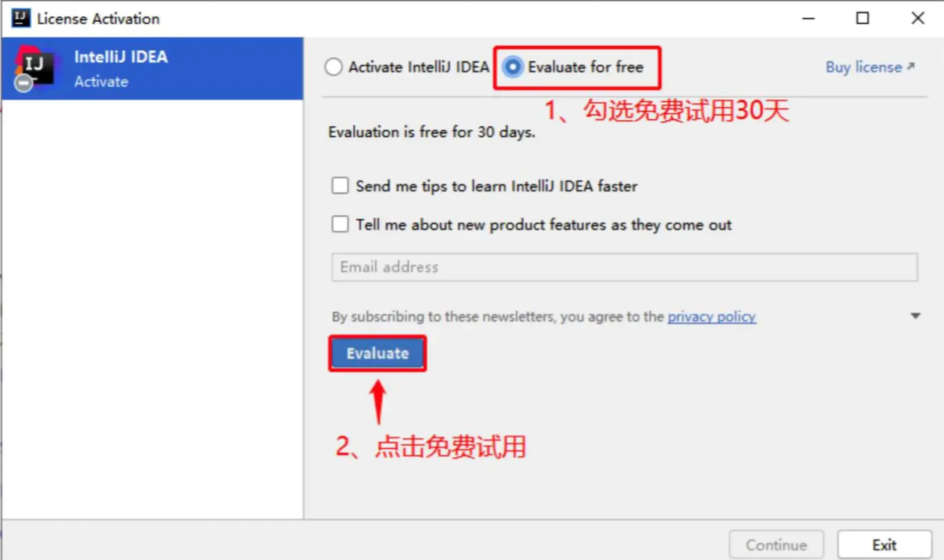Close the License Activation dialog
The height and width of the screenshot is (560, 944).
(918, 18)
